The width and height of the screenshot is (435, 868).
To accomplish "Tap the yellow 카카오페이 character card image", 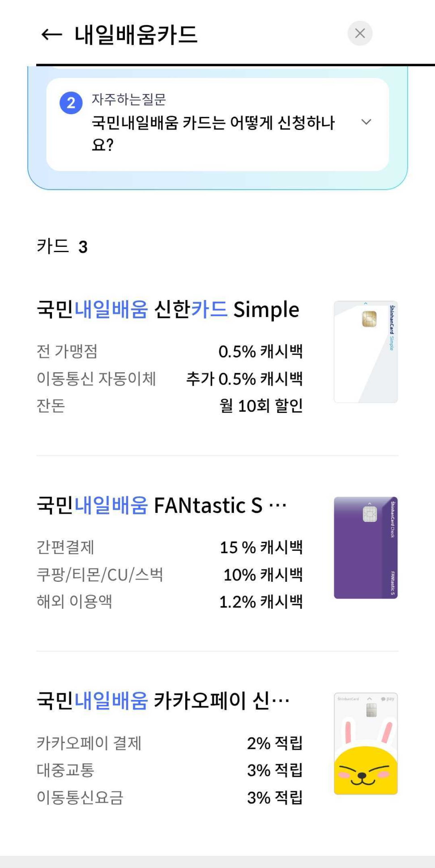I will (366, 744).
